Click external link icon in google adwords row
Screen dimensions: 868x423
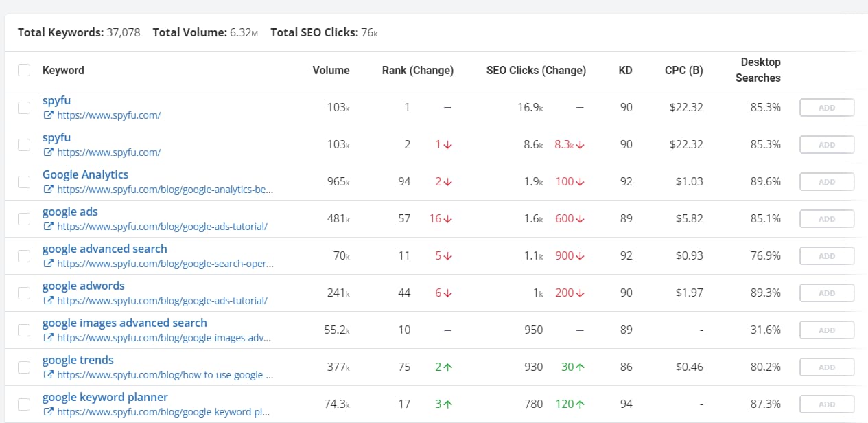[48, 301]
